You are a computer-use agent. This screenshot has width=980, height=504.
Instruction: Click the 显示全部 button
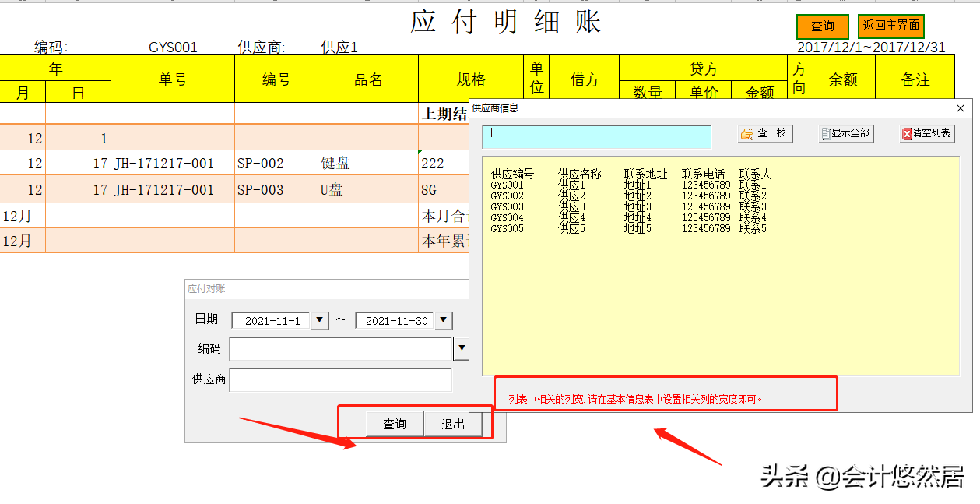[845, 133]
